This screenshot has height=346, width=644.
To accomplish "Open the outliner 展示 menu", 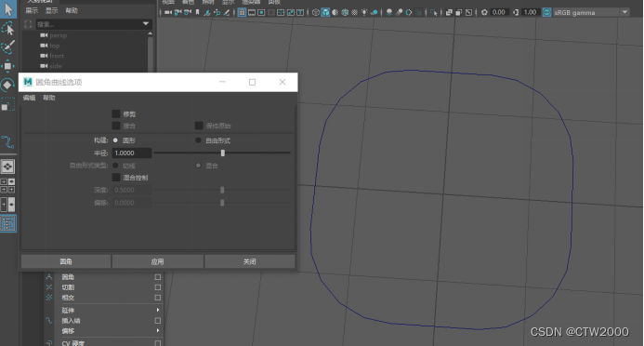I will (x=32, y=10).
